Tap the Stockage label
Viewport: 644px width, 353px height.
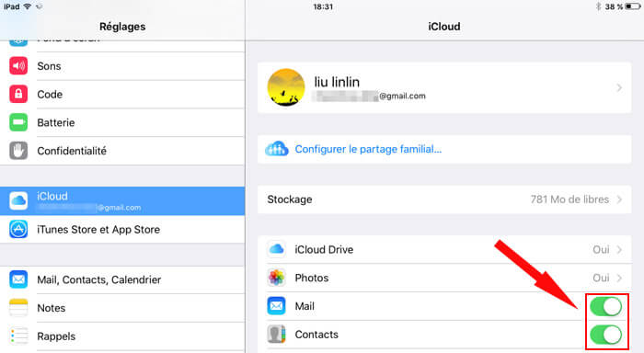pos(290,199)
